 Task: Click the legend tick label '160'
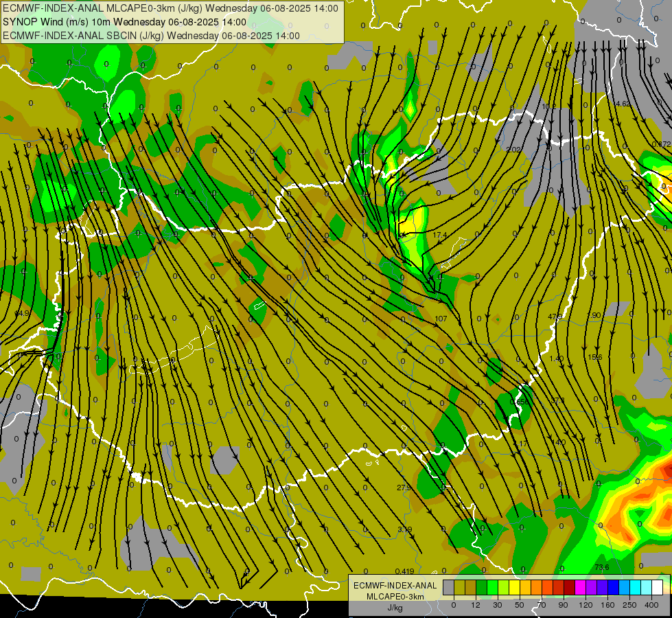point(607,605)
